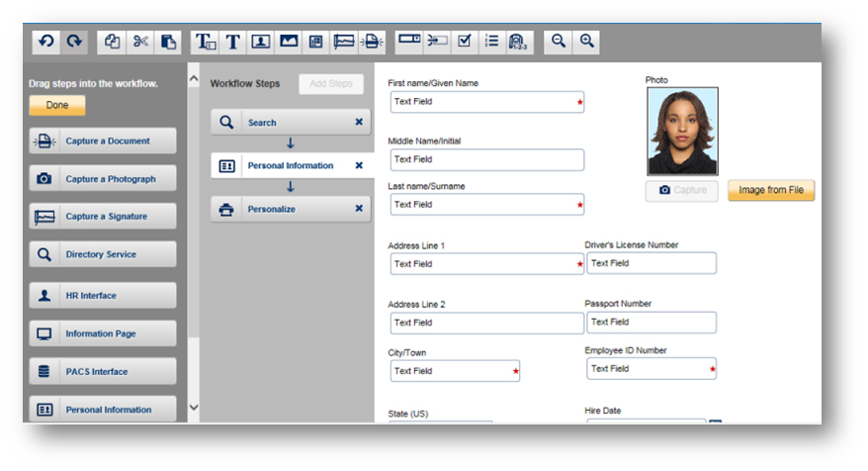Image resolution: width=868 pixels, height=471 pixels.
Task: Select the Information Page step
Action: [103, 333]
